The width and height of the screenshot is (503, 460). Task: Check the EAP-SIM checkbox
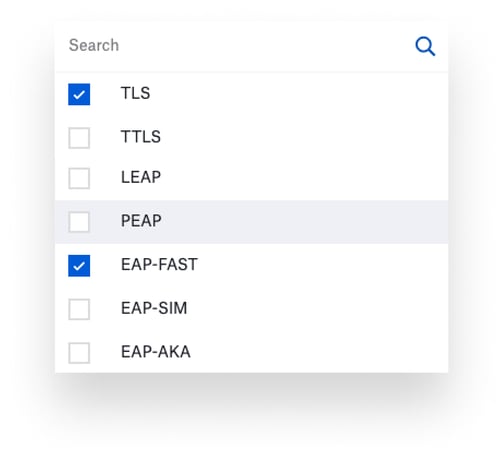[x=79, y=309]
